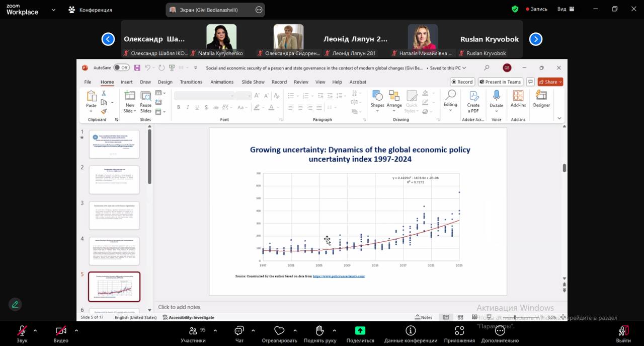
Task: Leave the meeting (Выйти)
Action: point(623,334)
